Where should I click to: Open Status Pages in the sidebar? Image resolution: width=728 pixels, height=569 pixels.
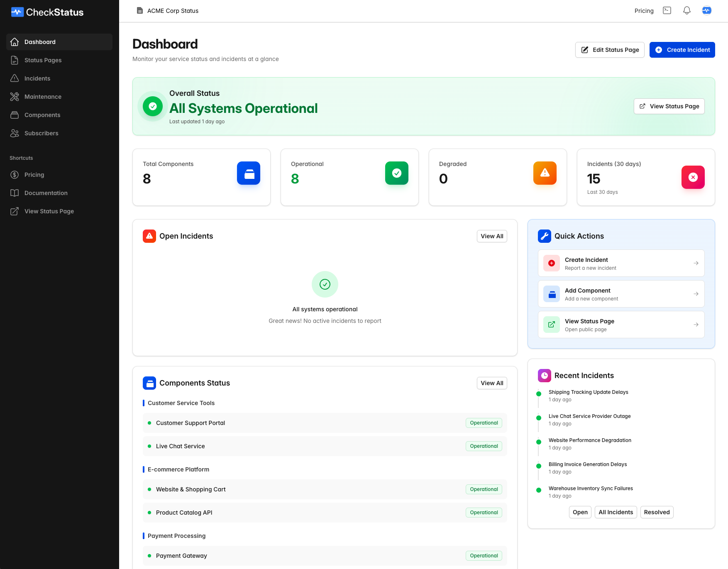click(59, 60)
